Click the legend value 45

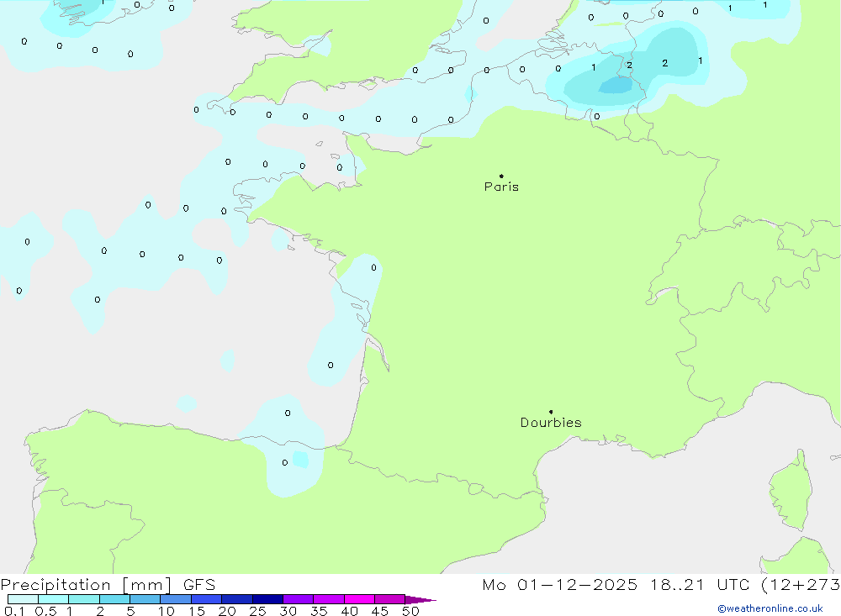tap(380, 611)
